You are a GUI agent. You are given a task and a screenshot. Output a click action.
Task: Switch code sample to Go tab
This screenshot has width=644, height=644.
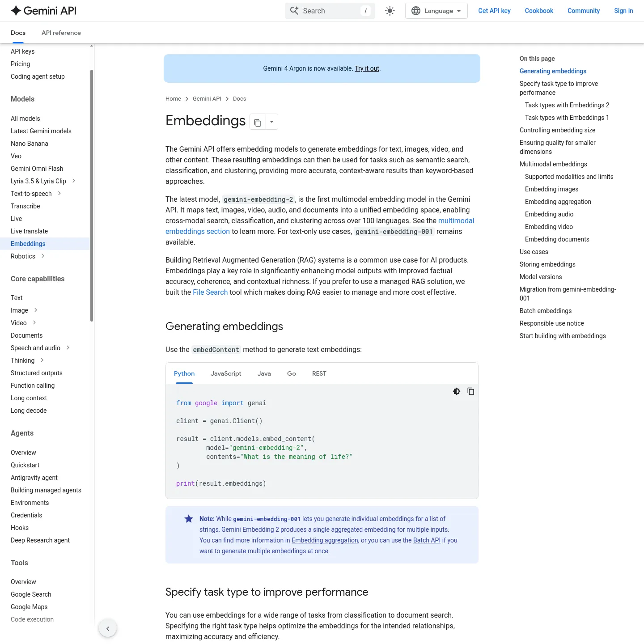tap(292, 373)
